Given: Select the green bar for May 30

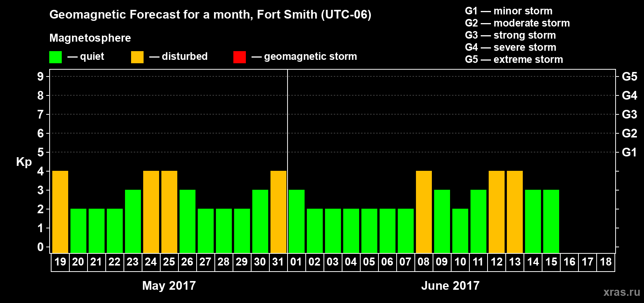Looking at the screenshot, I should [x=260, y=222].
